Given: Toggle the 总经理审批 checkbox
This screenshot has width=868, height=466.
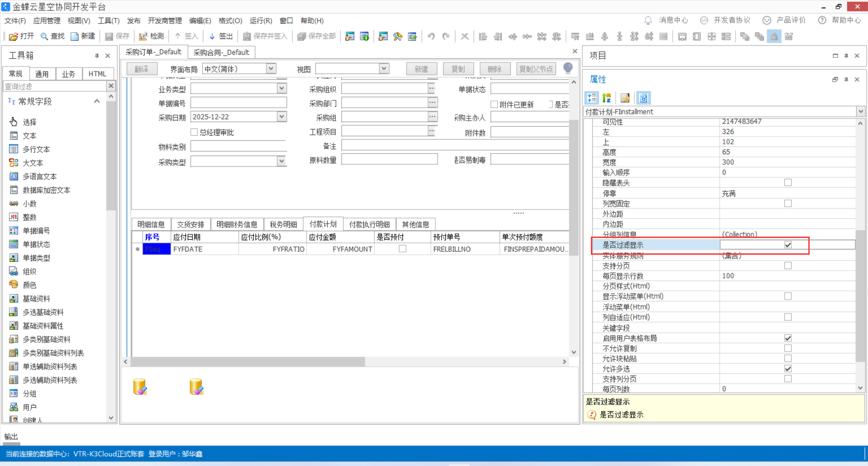Looking at the screenshot, I should pyautogui.click(x=194, y=132).
